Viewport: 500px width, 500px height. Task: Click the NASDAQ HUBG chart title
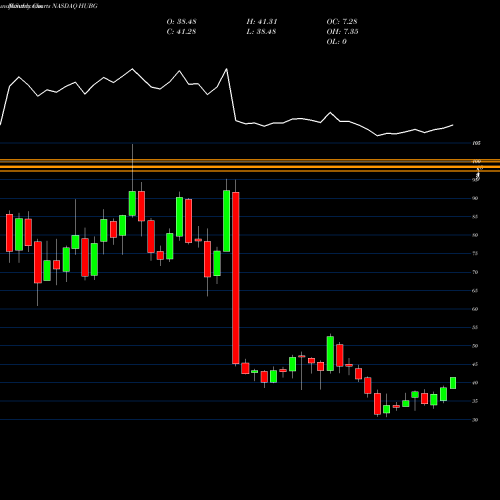[x=49, y=6]
